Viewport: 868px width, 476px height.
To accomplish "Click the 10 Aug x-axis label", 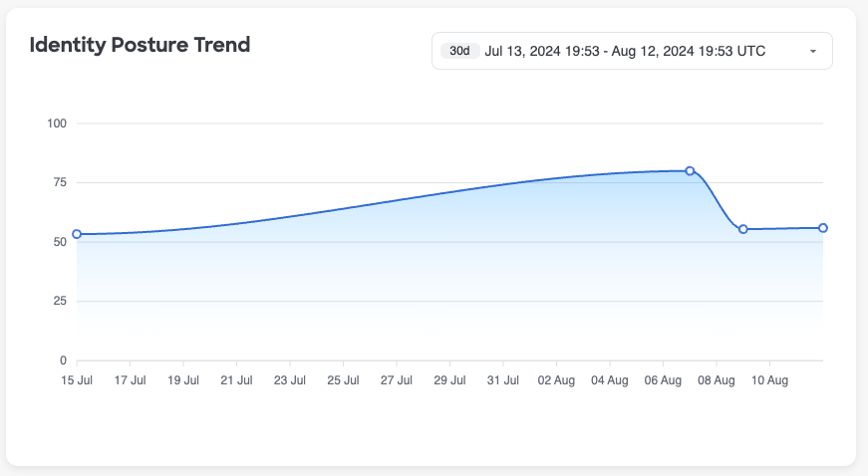I will [769, 380].
